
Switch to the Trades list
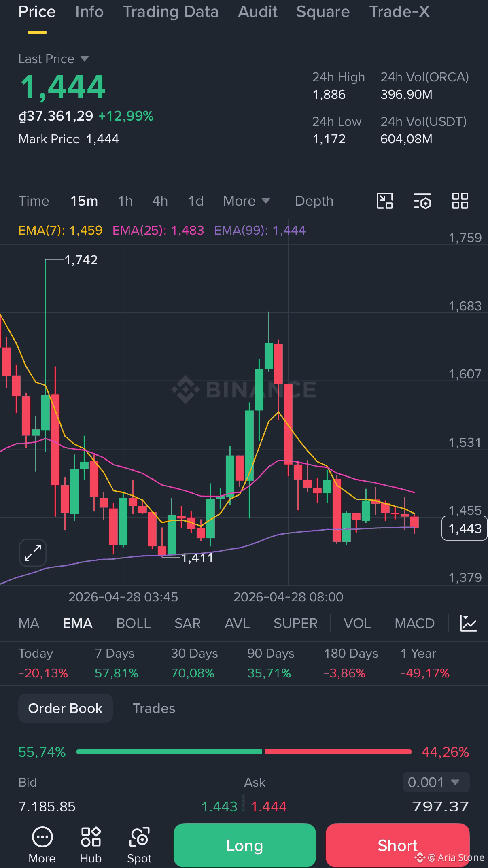coord(154,708)
